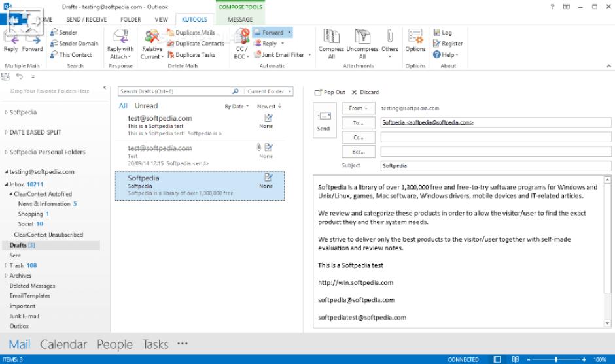Click the Send button
615x364 pixels.
[324, 120]
